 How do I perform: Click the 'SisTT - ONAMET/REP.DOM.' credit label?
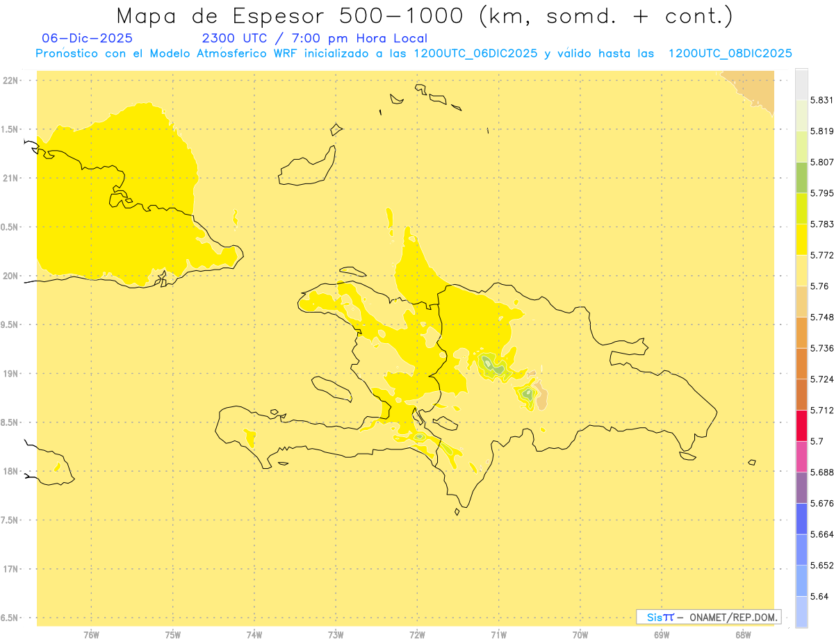click(708, 617)
